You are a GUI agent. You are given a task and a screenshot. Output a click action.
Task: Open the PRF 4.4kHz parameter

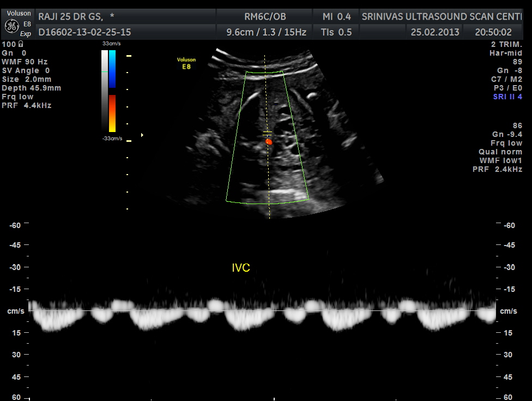point(27,105)
